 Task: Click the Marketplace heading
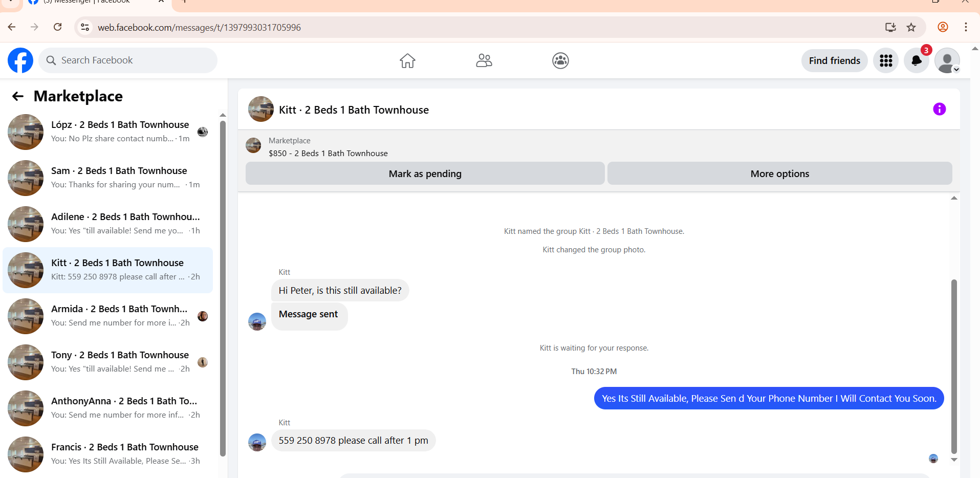[78, 96]
